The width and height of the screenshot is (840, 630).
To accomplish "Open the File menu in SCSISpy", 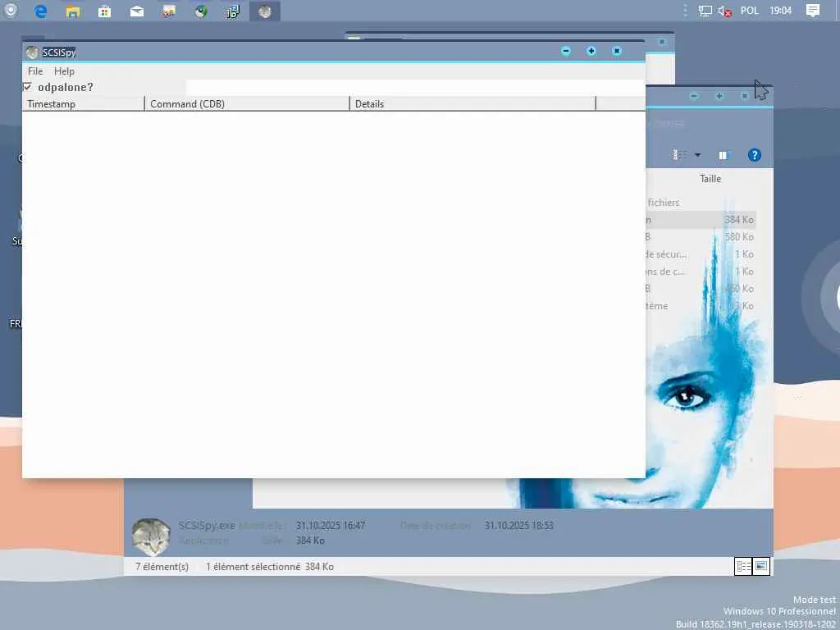I will click(x=35, y=71).
